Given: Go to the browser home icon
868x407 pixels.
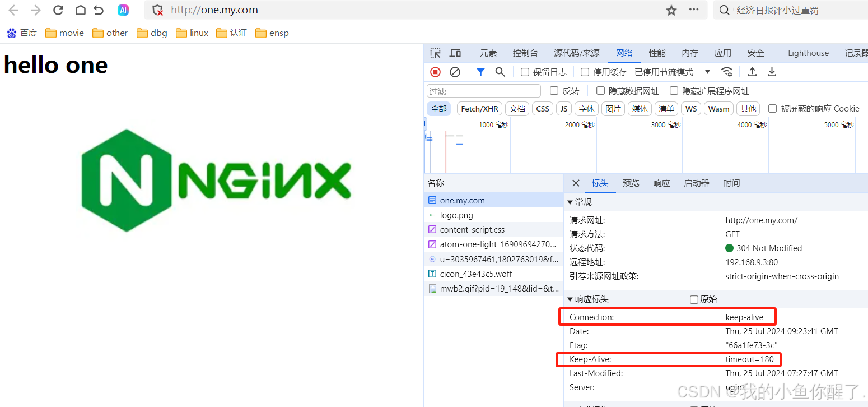Looking at the screenshot, I should 80,10.
